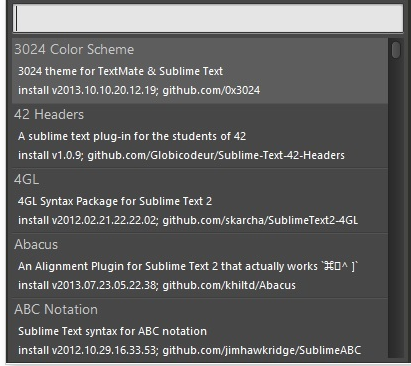Click the scrollbar track below the thumb
The image size is (411, 366).
396,208
